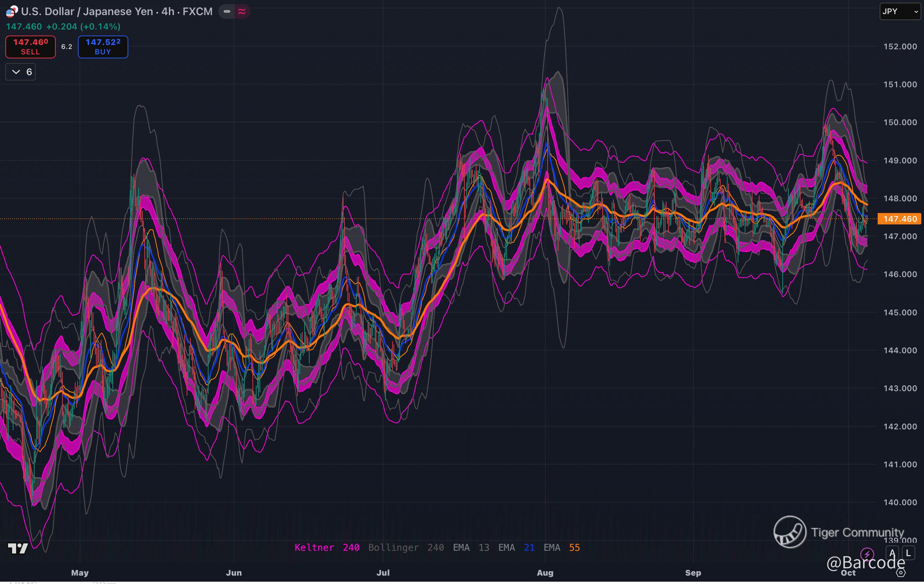
Task: Click the 6.2 spread value
Action: pos(67,47)
